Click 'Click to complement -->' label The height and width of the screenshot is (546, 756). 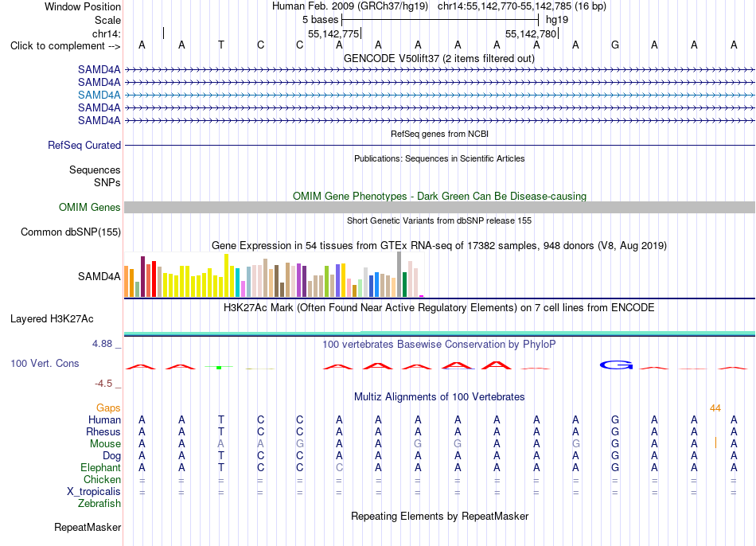point(65,46)
